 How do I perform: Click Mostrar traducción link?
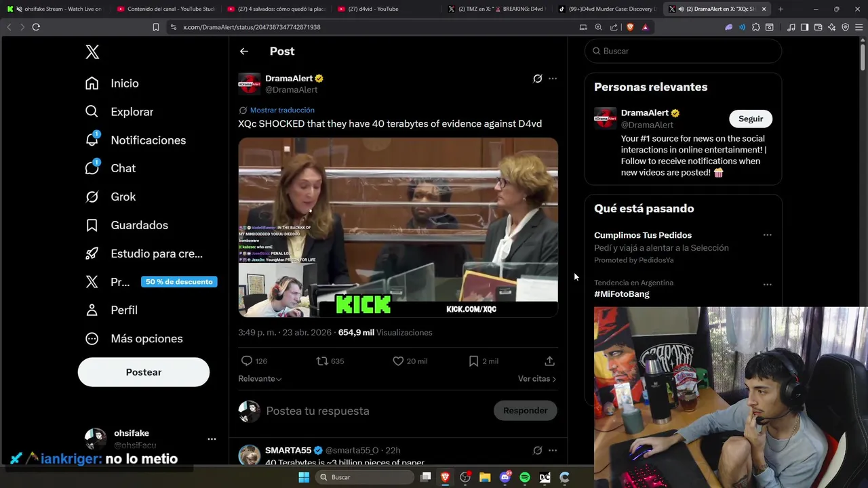(x=282, y=110)
